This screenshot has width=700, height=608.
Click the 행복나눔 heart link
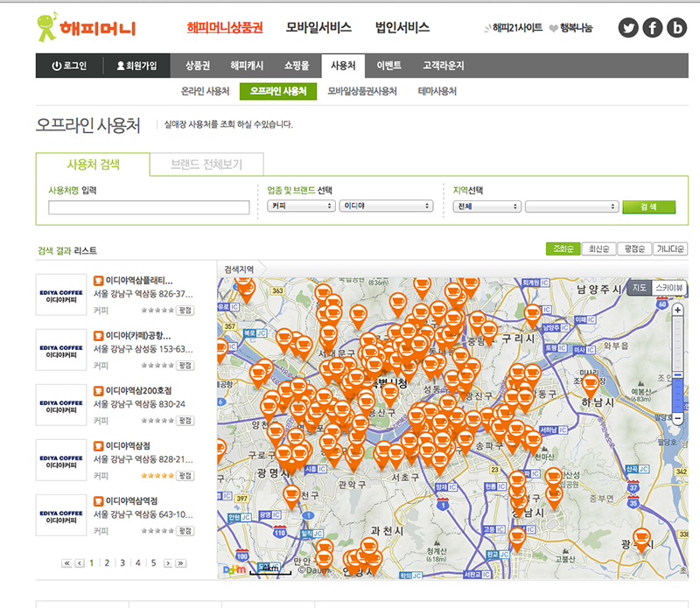[x=571, y=28]
